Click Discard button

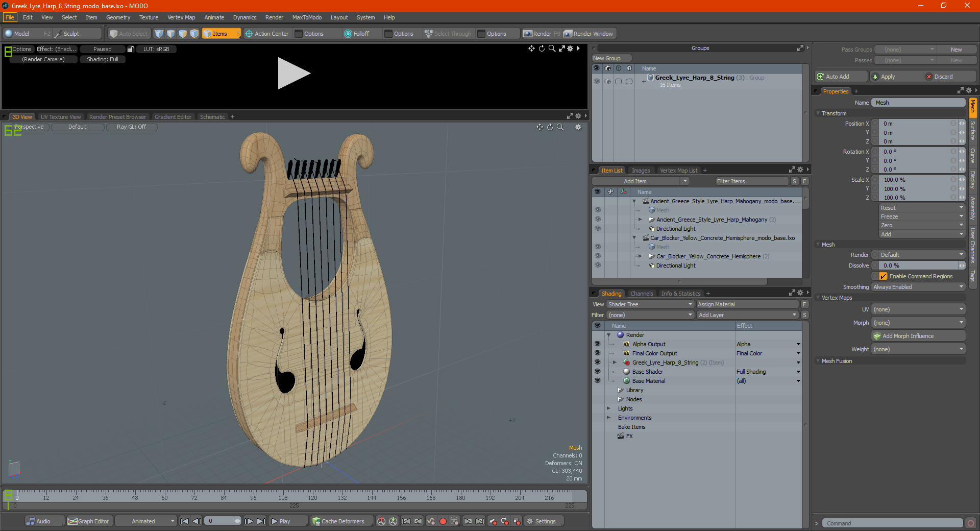(x=950, y=77)
